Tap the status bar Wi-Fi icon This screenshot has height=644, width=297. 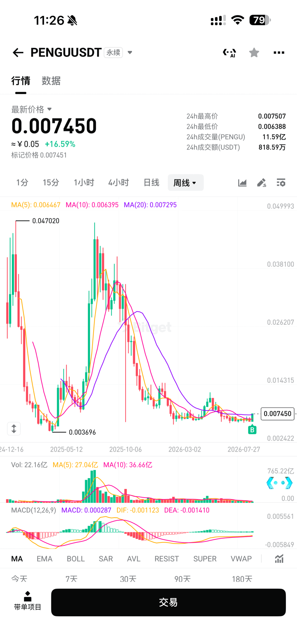tap(237, 20)
